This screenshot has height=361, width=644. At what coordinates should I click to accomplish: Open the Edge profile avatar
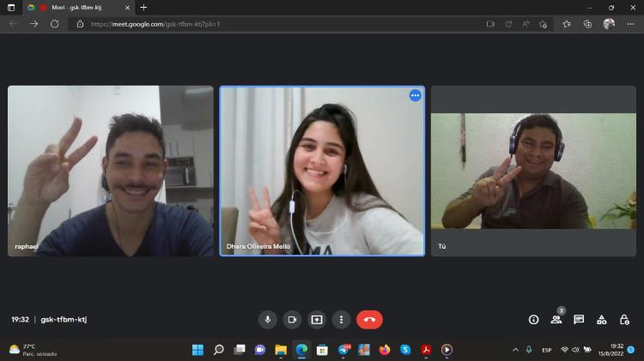click(609, 24)
